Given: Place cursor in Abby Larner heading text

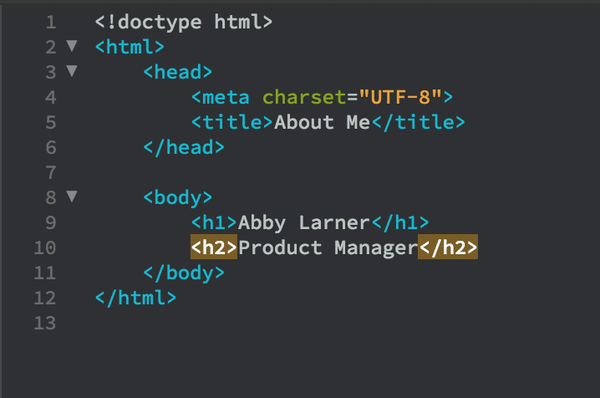Looking at the screenshot, I should [304, 223].
